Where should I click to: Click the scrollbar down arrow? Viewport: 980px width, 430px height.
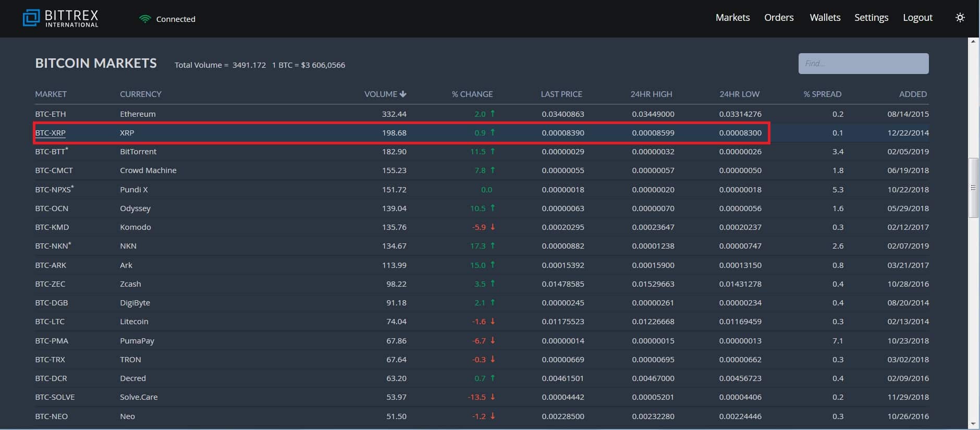973,424
